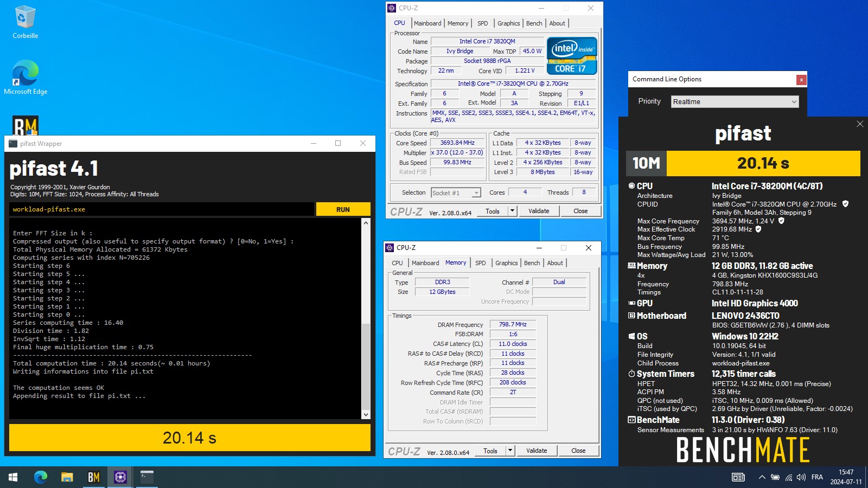
Task: Open the Socket #1 selection dropdown
Action: (456, 193)
